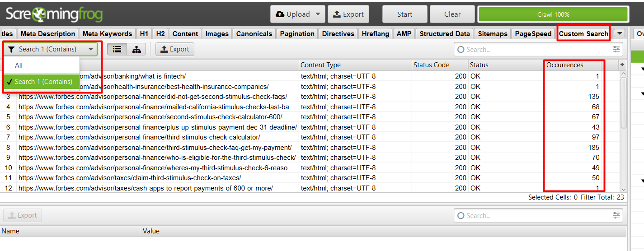The image size is (644, 251).
Task: Click the Screaming Frog logo
Action: click(x=54, y=14)
